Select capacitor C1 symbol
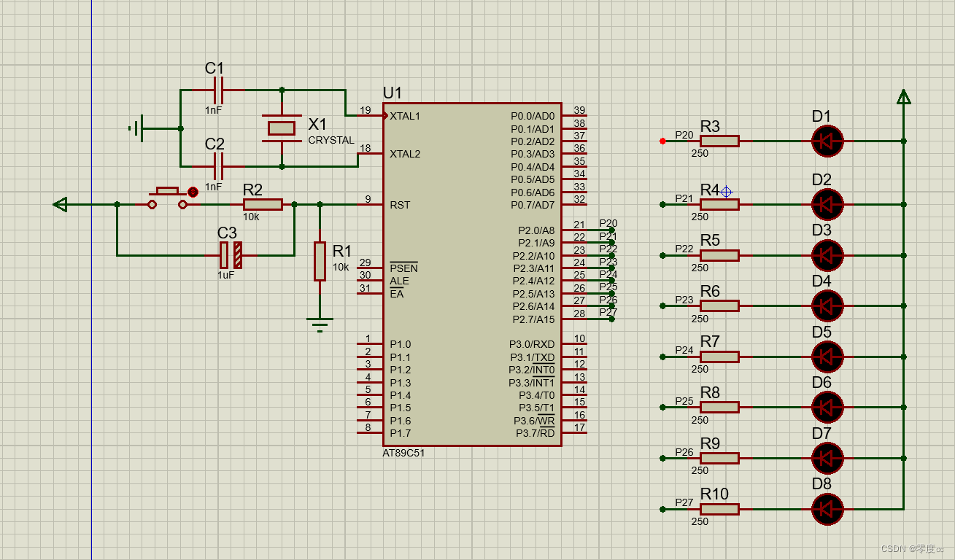This screenshot has height=560, width=955. (217, 90)
